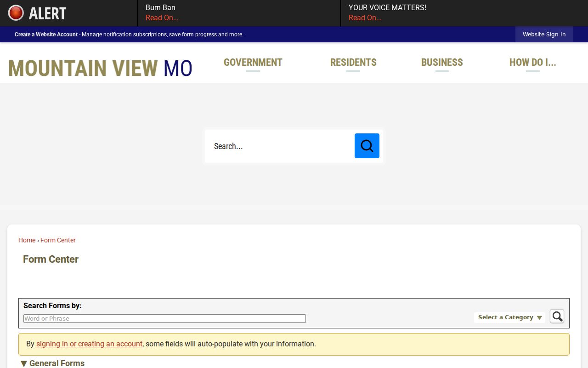Focus the Word or Phrase form search field
The width and height of the screenshot is (588, 368).
click(x=164, y=318)
